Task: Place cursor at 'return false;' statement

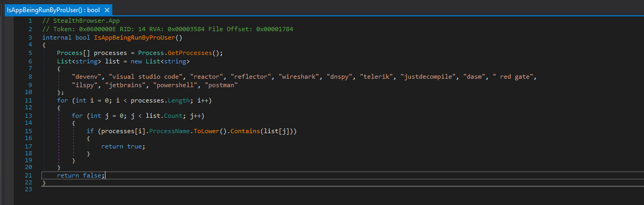Action: pos(81,175)
